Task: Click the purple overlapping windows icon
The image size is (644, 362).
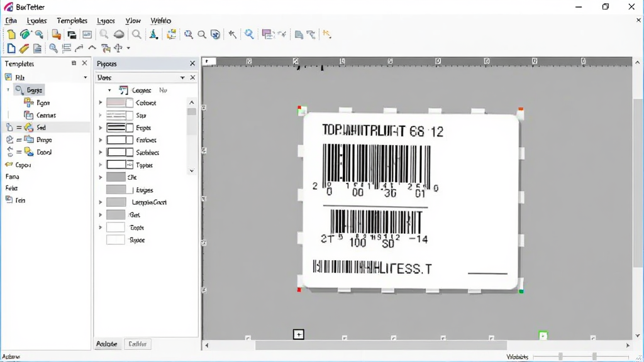Action: pyautogui.click(x=268, y=35)
